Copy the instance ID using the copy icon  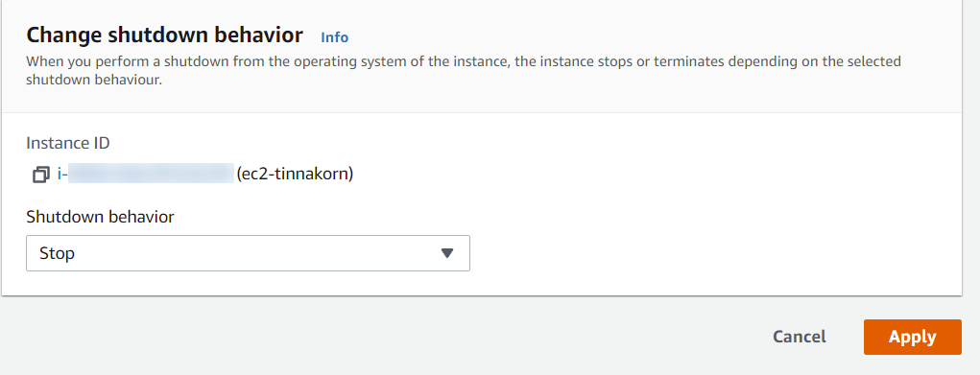pyautogui.click(x=40, y=175)
